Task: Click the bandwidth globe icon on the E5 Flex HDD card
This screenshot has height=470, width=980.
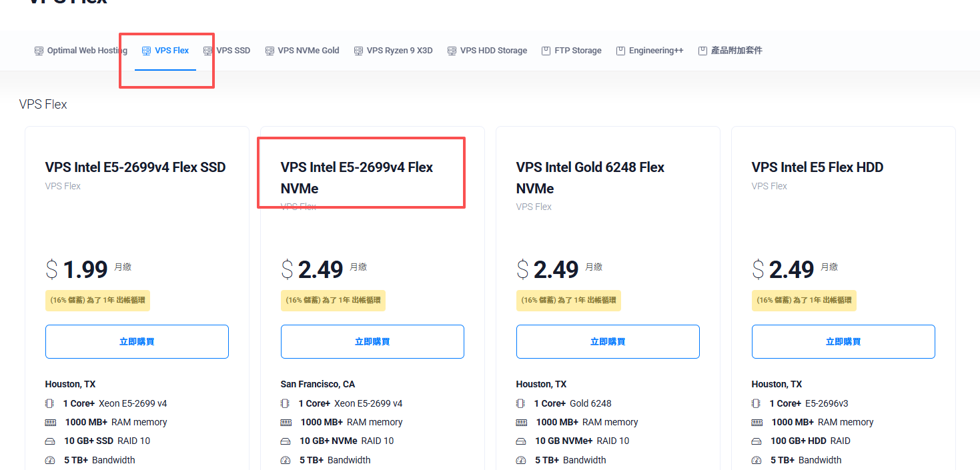Action: pos(756,460)
